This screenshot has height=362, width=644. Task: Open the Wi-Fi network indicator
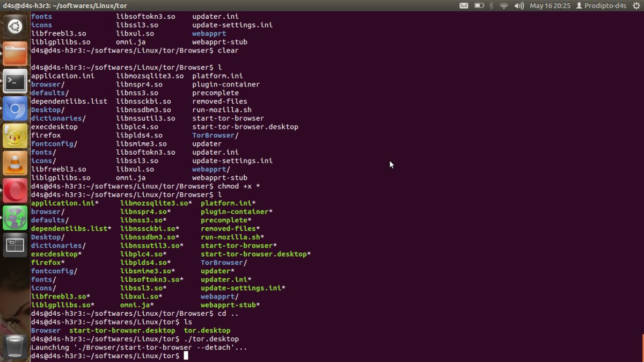pos(504,5)
